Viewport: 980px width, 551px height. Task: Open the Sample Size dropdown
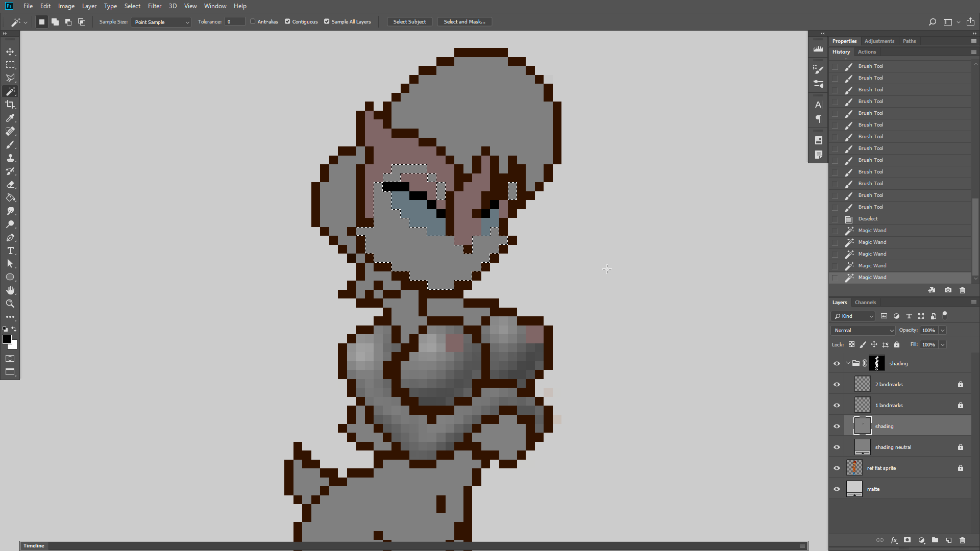coord(160,22)
